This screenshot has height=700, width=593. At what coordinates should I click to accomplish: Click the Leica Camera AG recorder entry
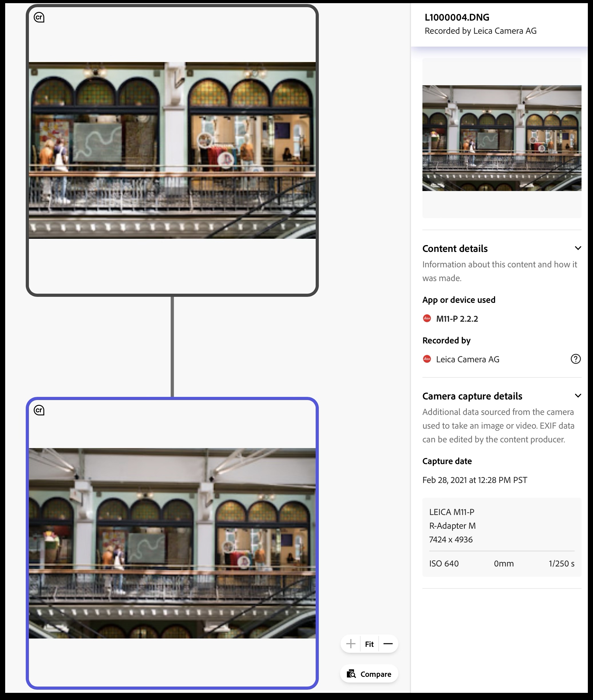click(x=467, y=359)
